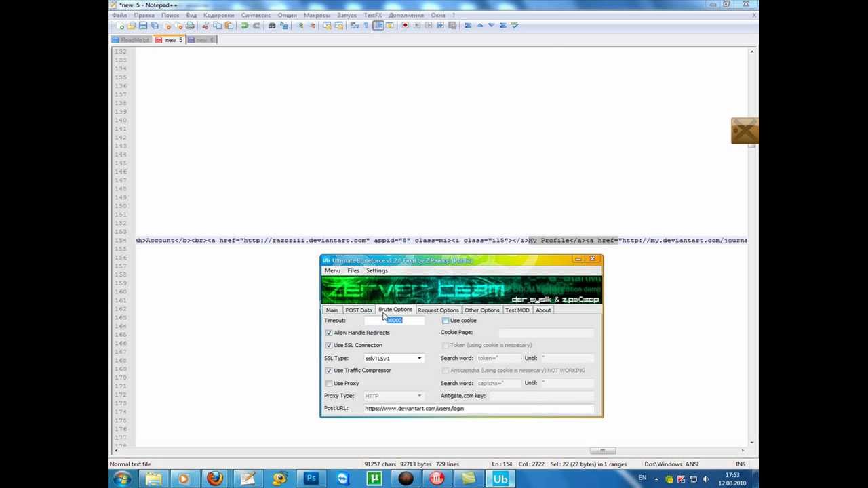The image size is (868, 488).
Task: Click the Replace toolbar icon
Action: pos(283,26)
